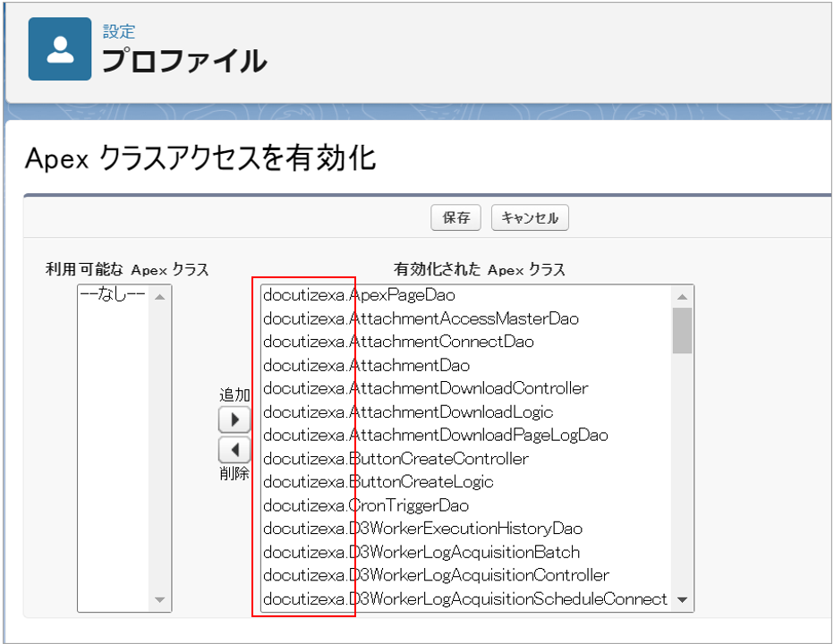
Task: Click the enabled list scrollbar thumb
Action: click(x=682, y=331)
